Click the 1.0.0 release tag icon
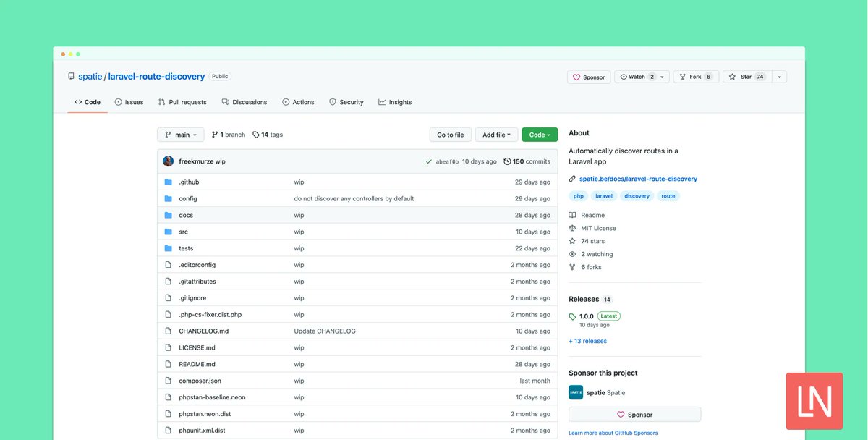 point(573,316)
